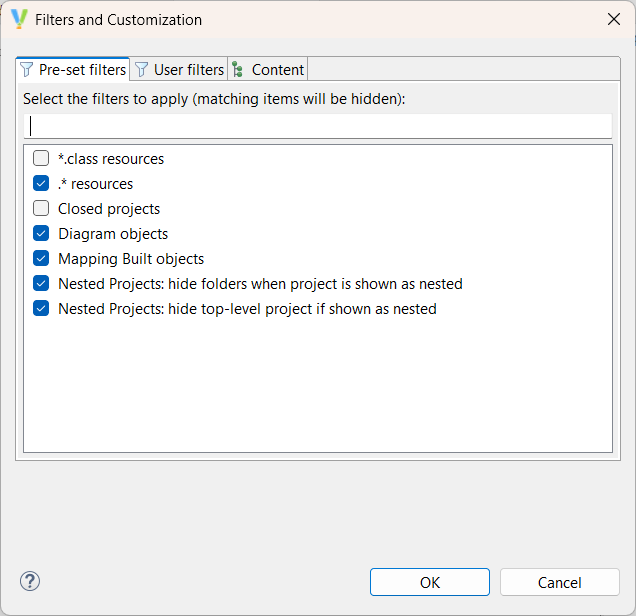Click the Cancel button
Viewport: 636px width, 616px height.
click(559, 582)
